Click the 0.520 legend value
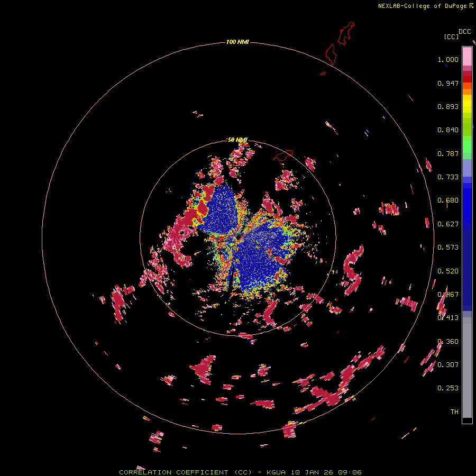 (448, 271)
